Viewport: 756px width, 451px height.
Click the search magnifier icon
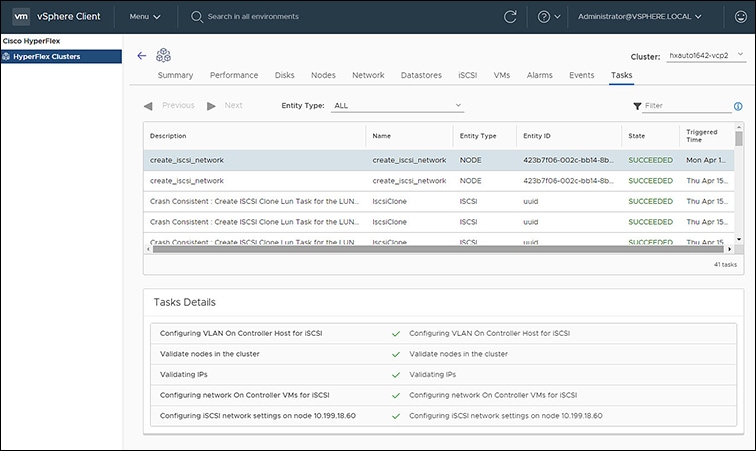[x=197, y=17]
